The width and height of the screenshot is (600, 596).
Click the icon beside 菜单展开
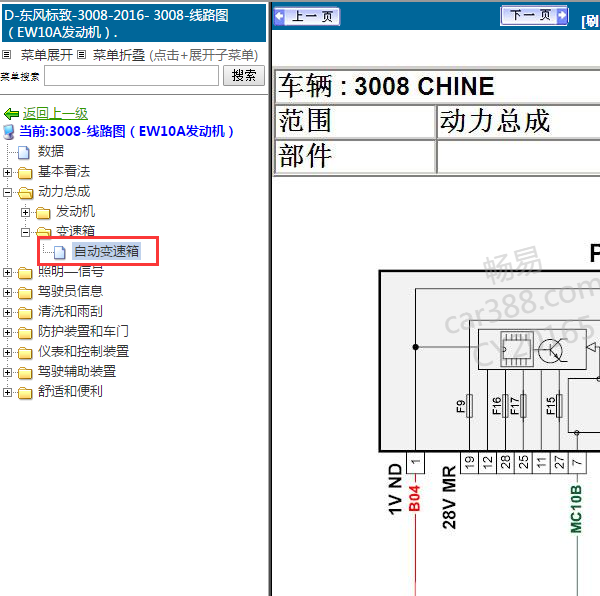point(7,55)
